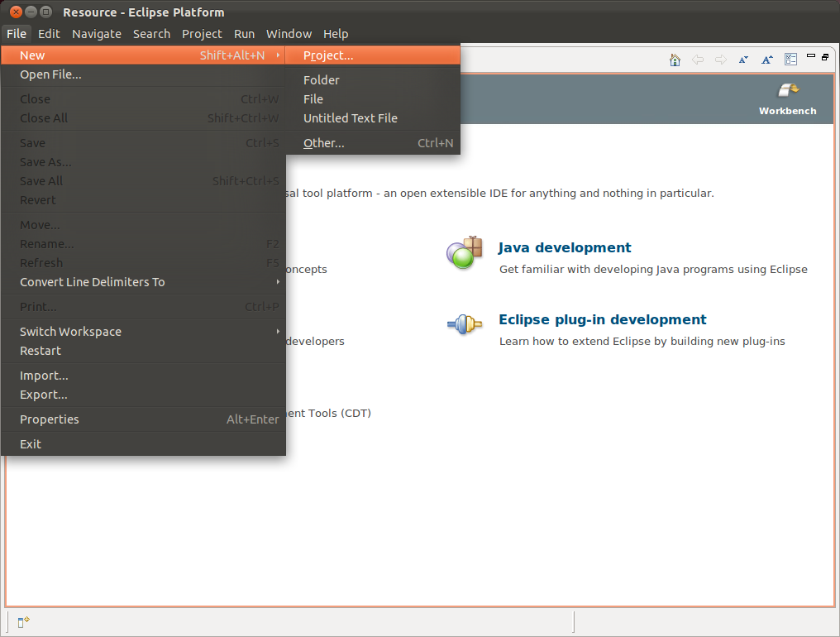Screen dimensions: 840x637
Task: Open the Project menu in the menu bar
Action: point(202,34)
